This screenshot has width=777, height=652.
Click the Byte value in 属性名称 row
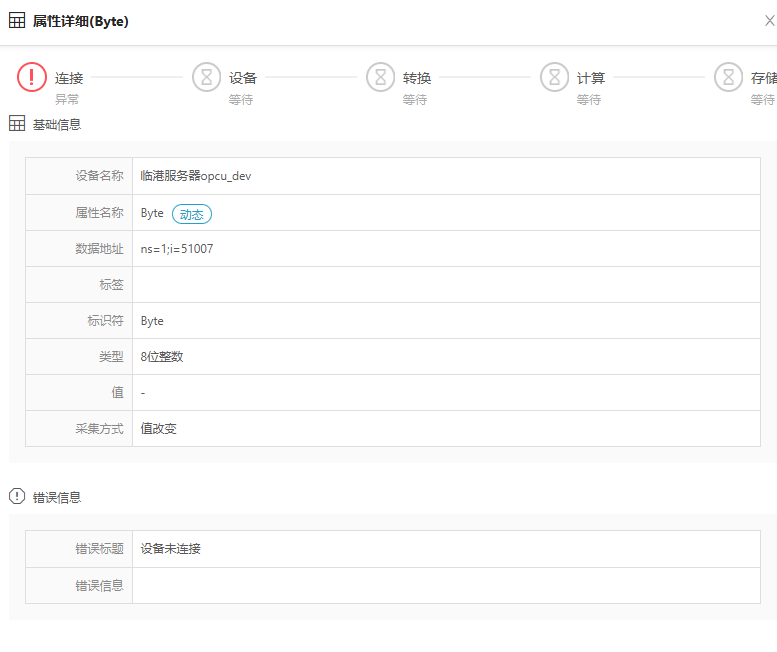pyautogui.click(x=152, y=213)
